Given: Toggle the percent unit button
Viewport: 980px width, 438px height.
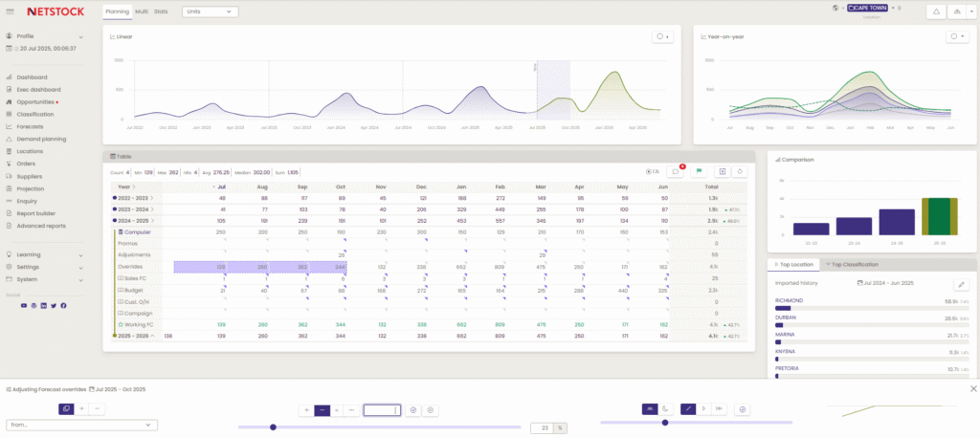Looking at the screenshot, I should (x=560, y=427).
